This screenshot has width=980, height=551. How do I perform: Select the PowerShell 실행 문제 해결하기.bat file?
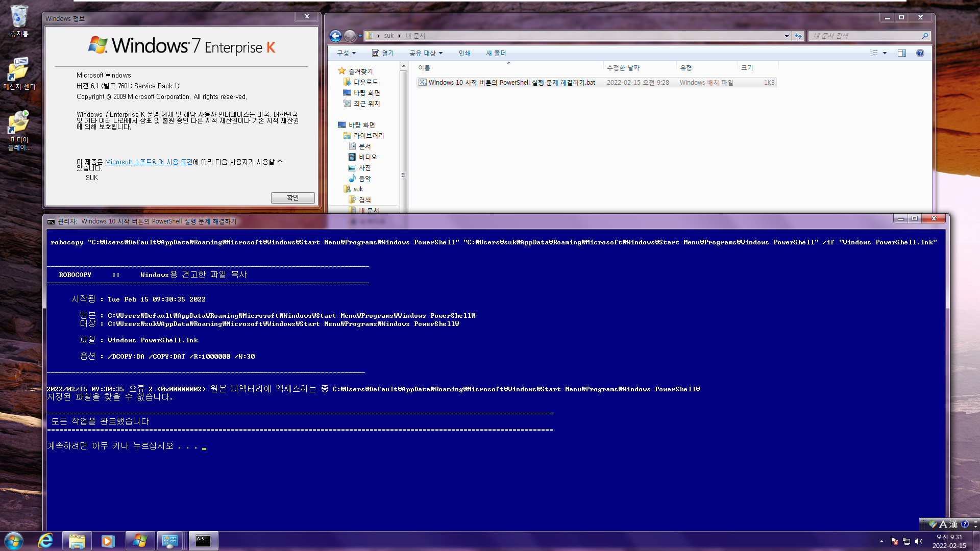[596, 83]
